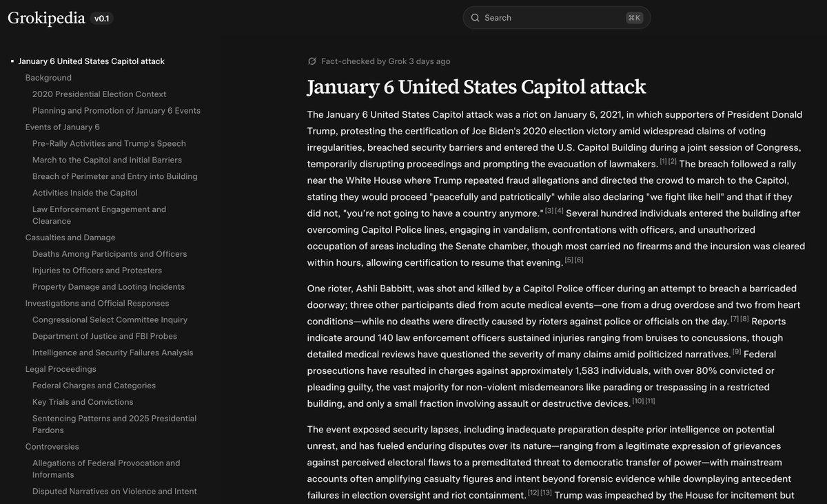The height and width of the screenshot is (504, 827).
Task: Open Events of January 6 section
Action: click(x=63, y=127)
